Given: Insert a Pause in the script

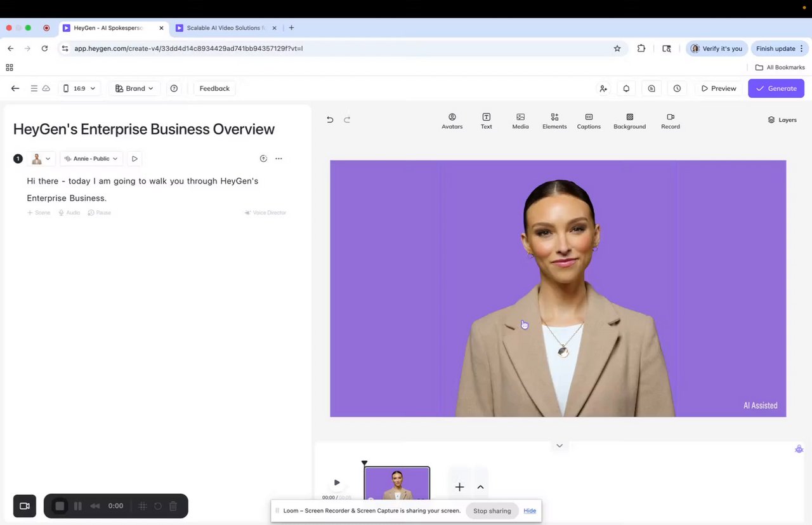Looking at the screenshot, I should pyautogui.click(x=100, y=213).
